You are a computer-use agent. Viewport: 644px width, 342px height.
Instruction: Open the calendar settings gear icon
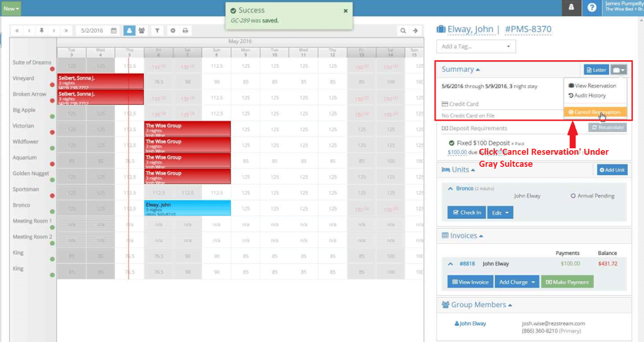(x=173, y=31)
